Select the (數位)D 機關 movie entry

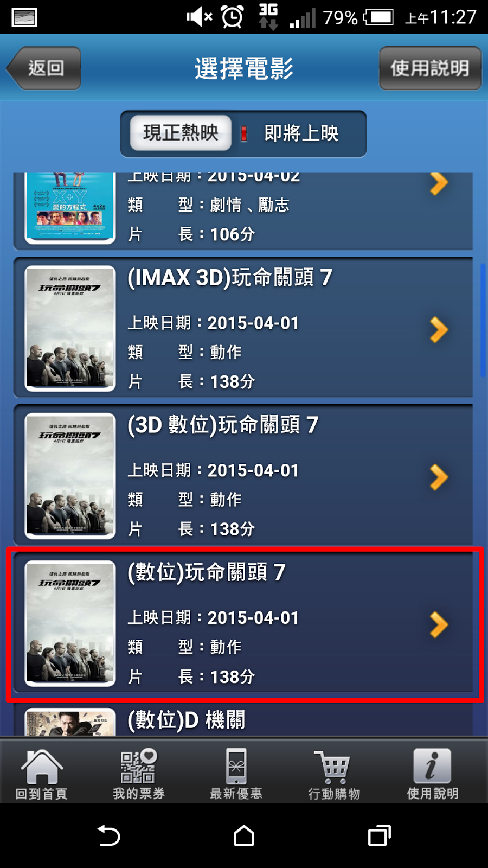243,720
